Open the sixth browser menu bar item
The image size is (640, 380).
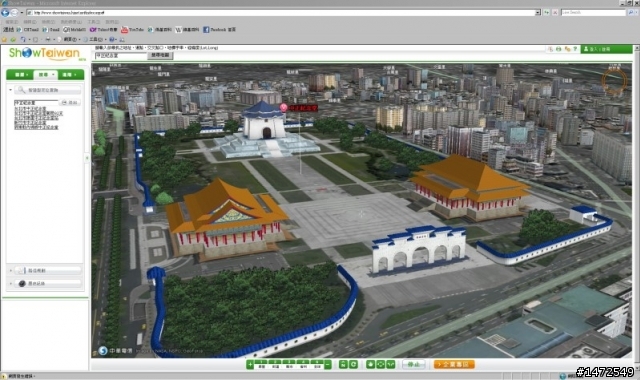coord(112,22)
